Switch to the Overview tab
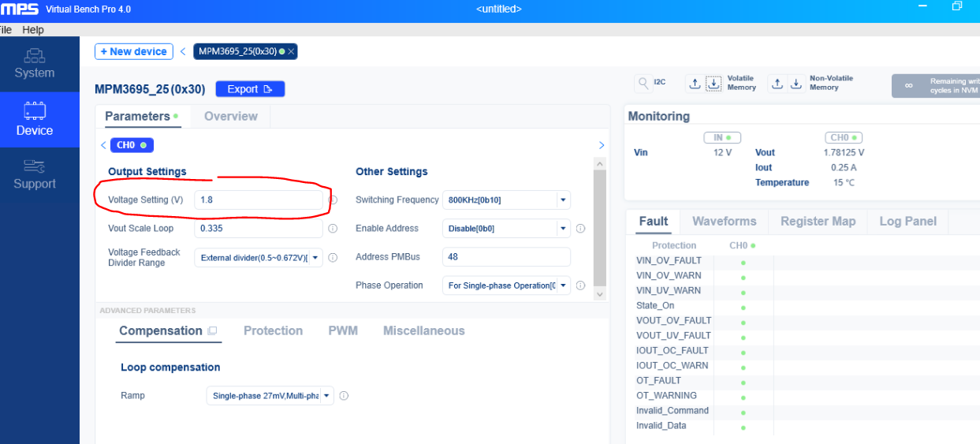Viewport: 980px width, 444px height. [x=230, y=116]
